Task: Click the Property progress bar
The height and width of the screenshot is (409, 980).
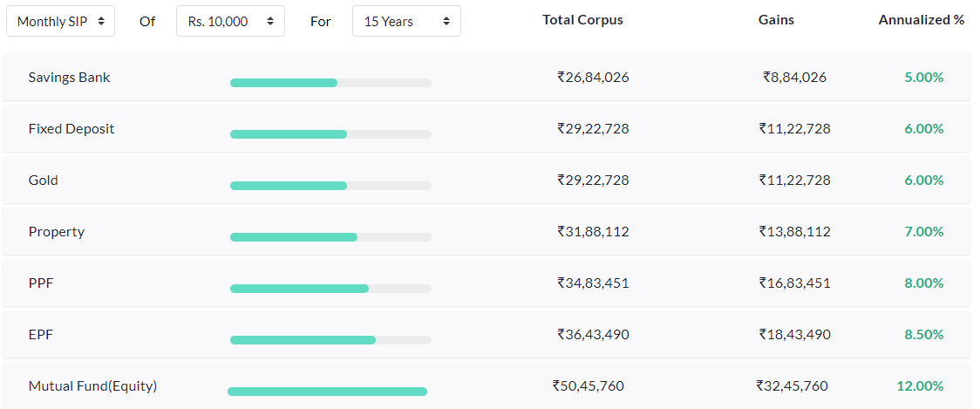Action: [330, 237]
